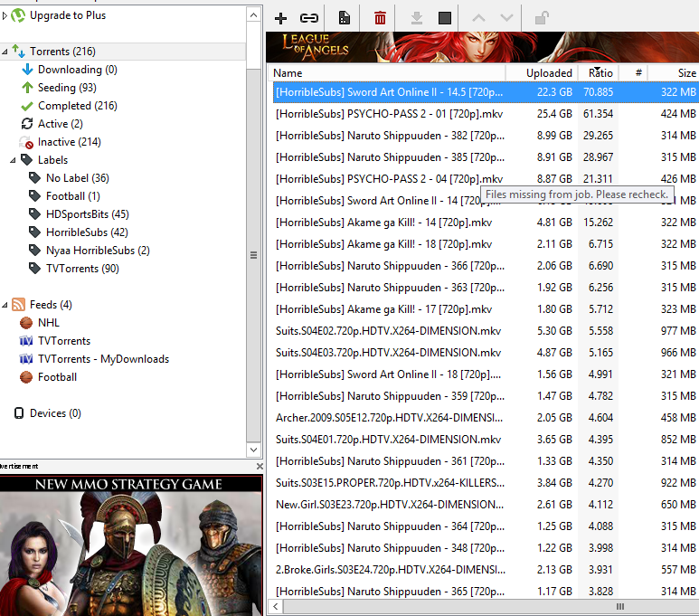
Task: Click the sidebar vertical scrollbar thumb
Action: pos(254,255)
